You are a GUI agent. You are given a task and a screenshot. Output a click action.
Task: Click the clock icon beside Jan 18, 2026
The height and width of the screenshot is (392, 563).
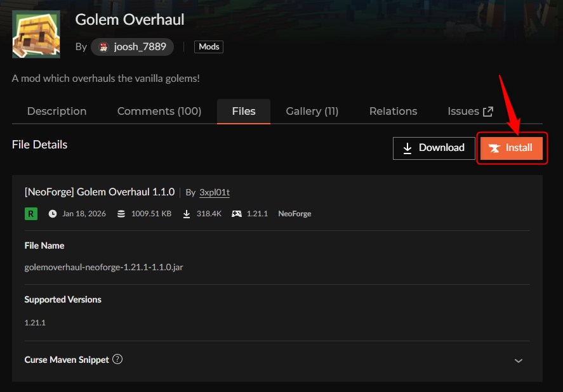point(53,214)
